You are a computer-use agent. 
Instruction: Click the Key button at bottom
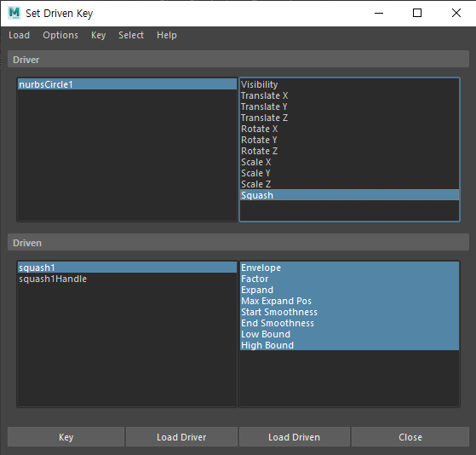[x=66, y=437]
